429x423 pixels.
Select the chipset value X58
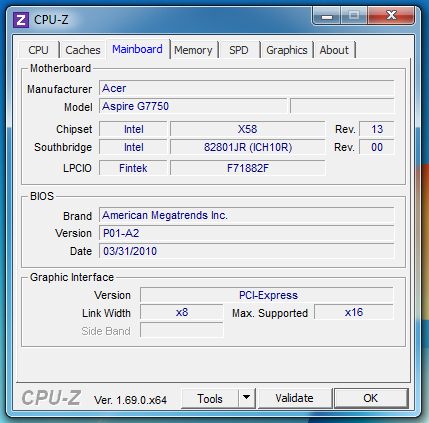248,129
